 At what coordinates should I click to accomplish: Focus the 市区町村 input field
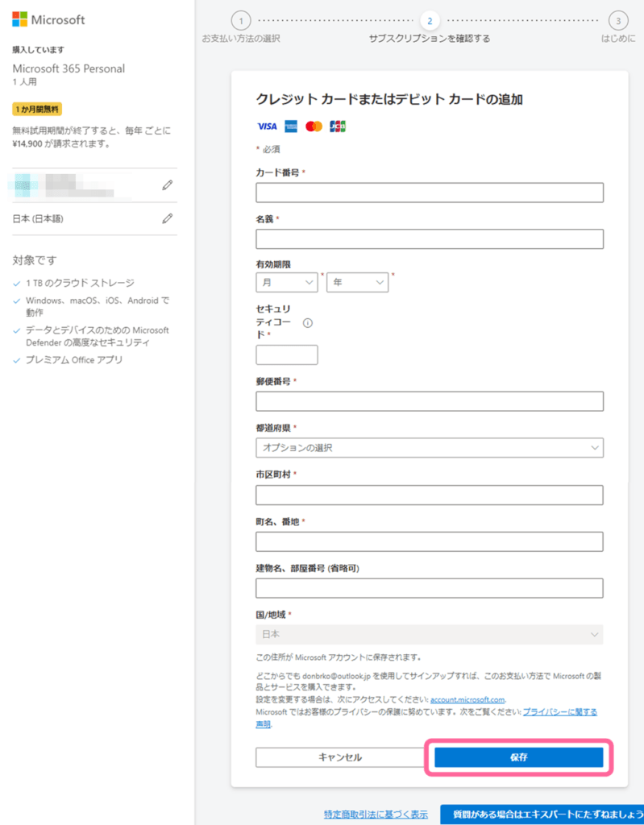click(x=430, y=495)
